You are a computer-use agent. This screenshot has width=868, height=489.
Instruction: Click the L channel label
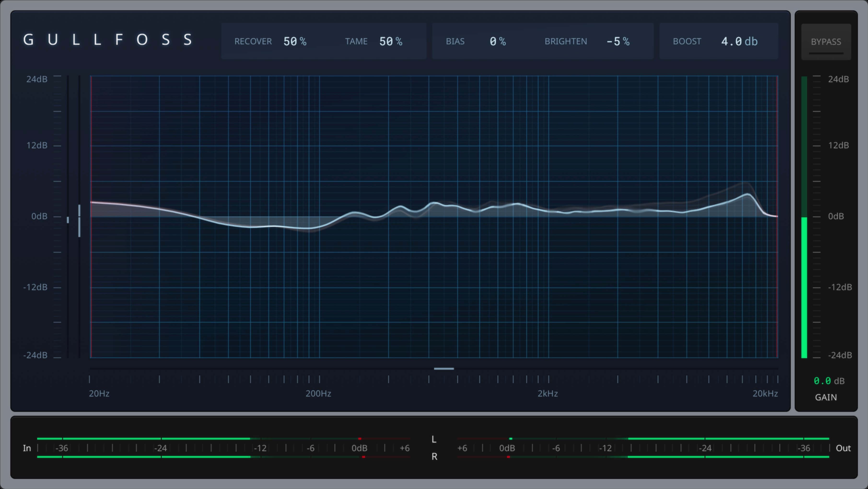[434, 439]
